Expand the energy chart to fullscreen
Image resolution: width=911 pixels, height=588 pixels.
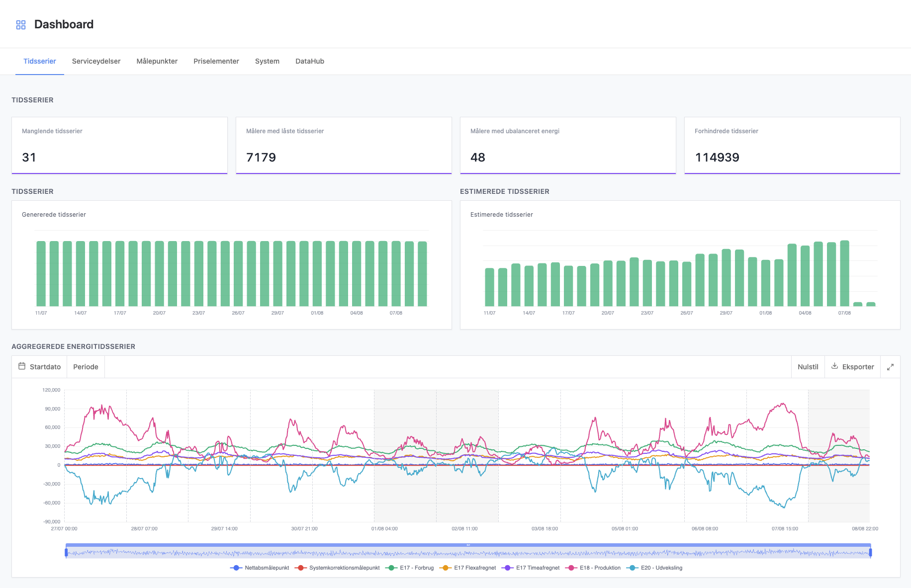[890, 367]
